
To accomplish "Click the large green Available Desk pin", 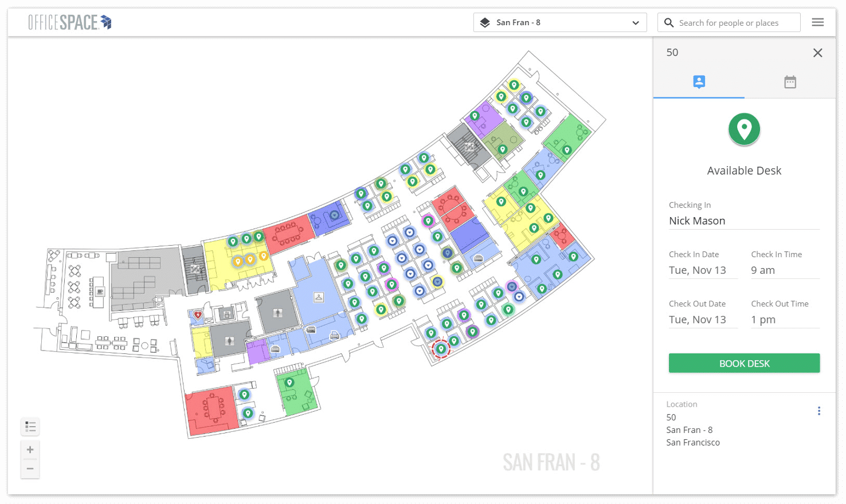I will pyautogui.click(x=744, y=129).
